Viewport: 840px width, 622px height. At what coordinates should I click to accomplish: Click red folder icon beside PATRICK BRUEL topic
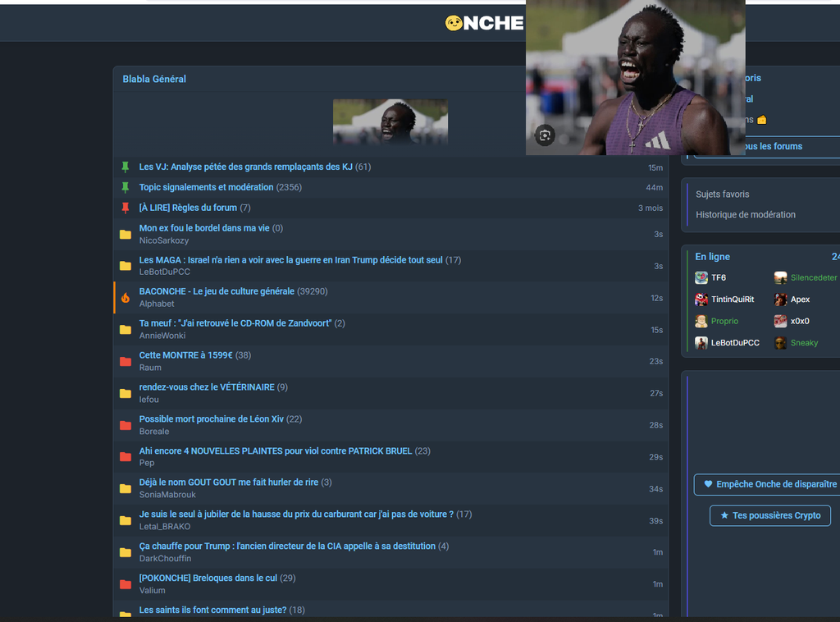(126, 457)
